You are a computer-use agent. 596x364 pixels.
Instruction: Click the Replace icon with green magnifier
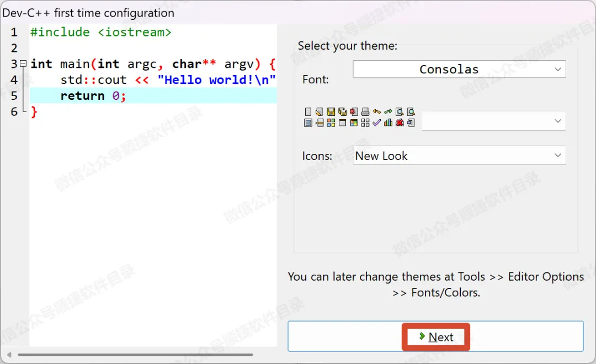coord(411,112)
